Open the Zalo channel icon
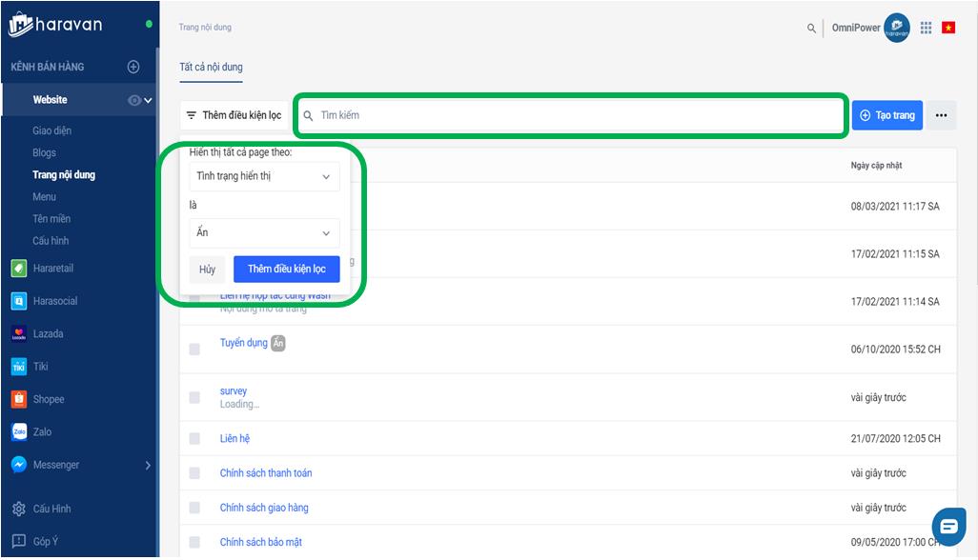The width and height of the screenshot is (978, 560). 19,431
